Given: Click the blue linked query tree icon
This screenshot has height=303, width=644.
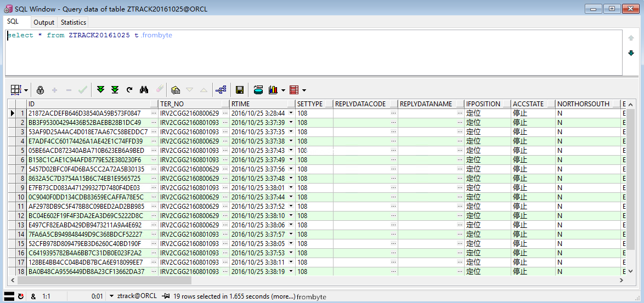Looking at the screenshot, I should 221,90.
